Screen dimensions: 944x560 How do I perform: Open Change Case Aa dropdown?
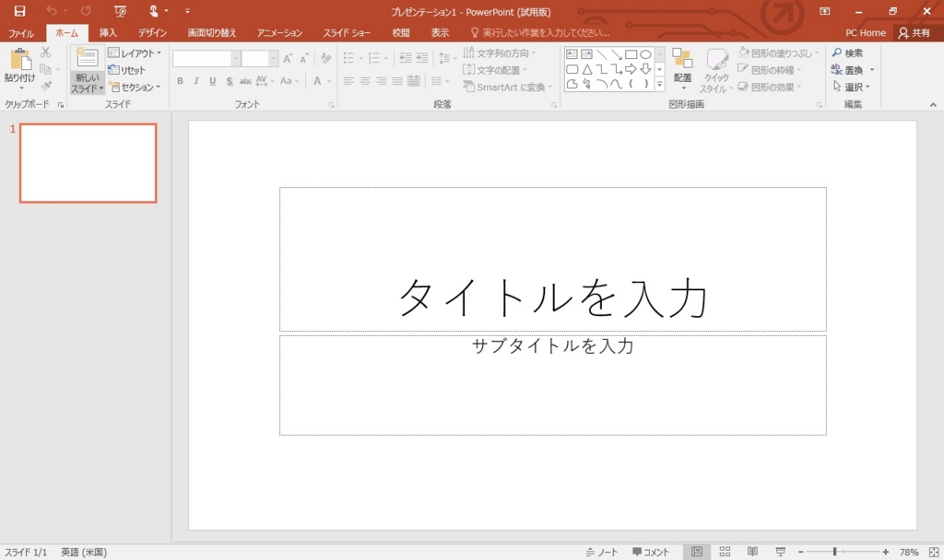[x=289, y=81]
